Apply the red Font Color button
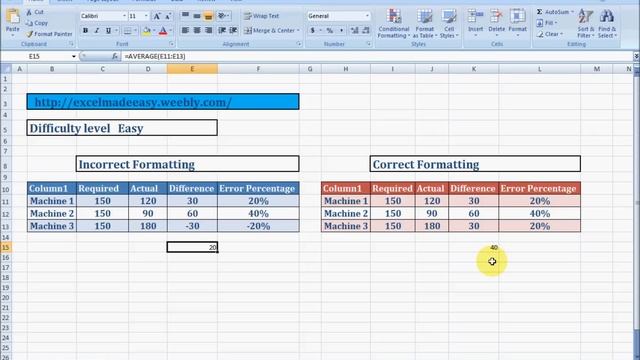The width and height of the screenshot is (640, 360). [x=163, y=31]
